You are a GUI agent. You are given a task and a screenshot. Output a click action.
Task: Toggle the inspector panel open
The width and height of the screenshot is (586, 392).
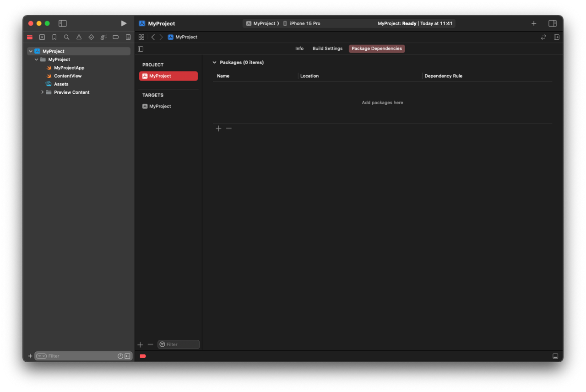[x=552, y=23]
